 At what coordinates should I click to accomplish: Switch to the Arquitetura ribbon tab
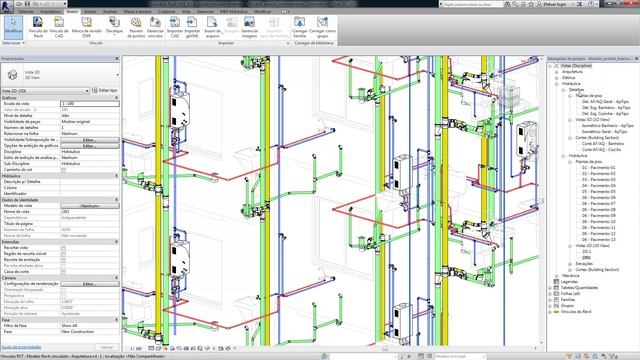(x=50, y=11)
